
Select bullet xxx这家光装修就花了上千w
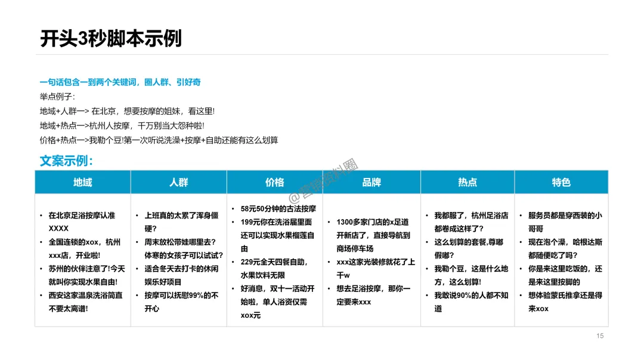[x=376, y=269]
